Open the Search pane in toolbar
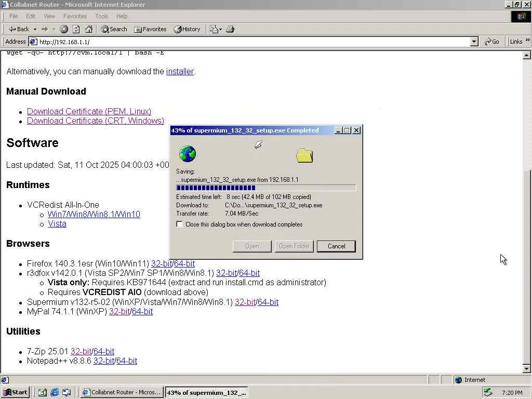Screen dimensions: 532x399 [x=114, y=29]
